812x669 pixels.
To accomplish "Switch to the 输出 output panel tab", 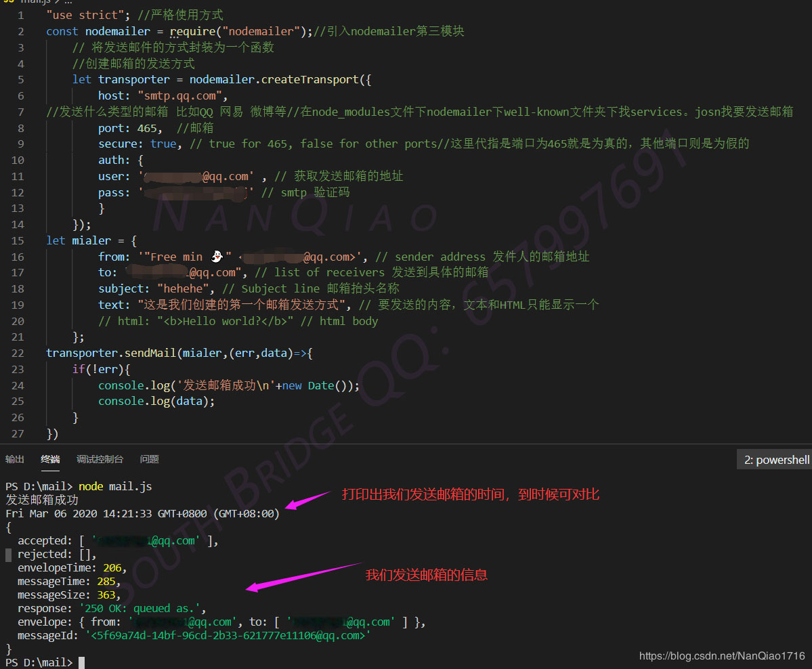I will point(14,459).
